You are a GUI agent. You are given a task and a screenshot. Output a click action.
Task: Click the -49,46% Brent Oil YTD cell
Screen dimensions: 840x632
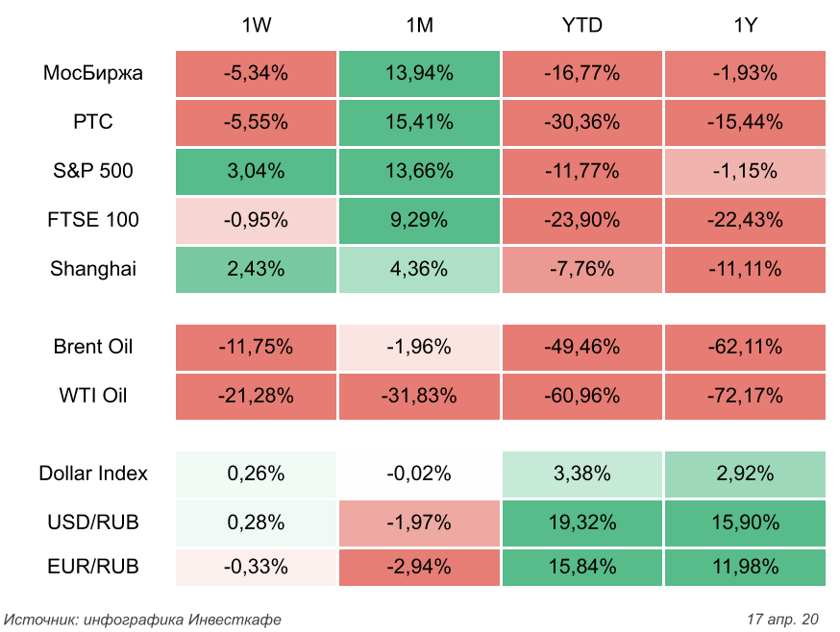coord(581,347)
